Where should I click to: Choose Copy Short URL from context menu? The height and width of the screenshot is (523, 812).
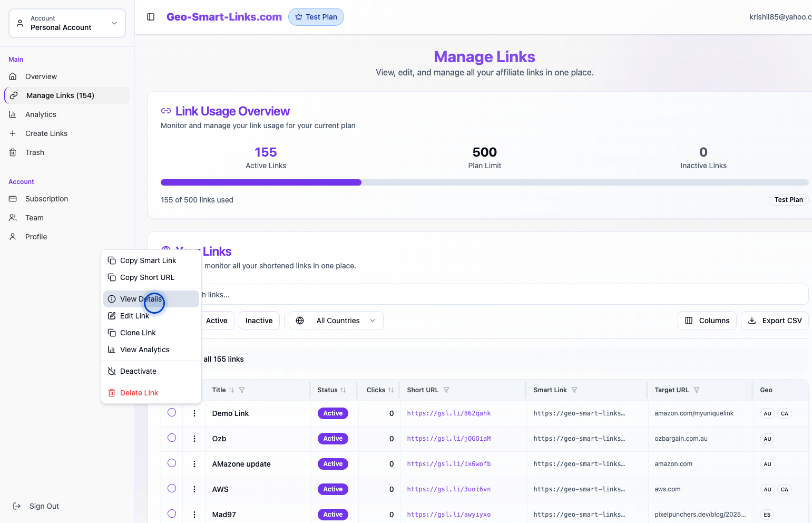(151, 277)
